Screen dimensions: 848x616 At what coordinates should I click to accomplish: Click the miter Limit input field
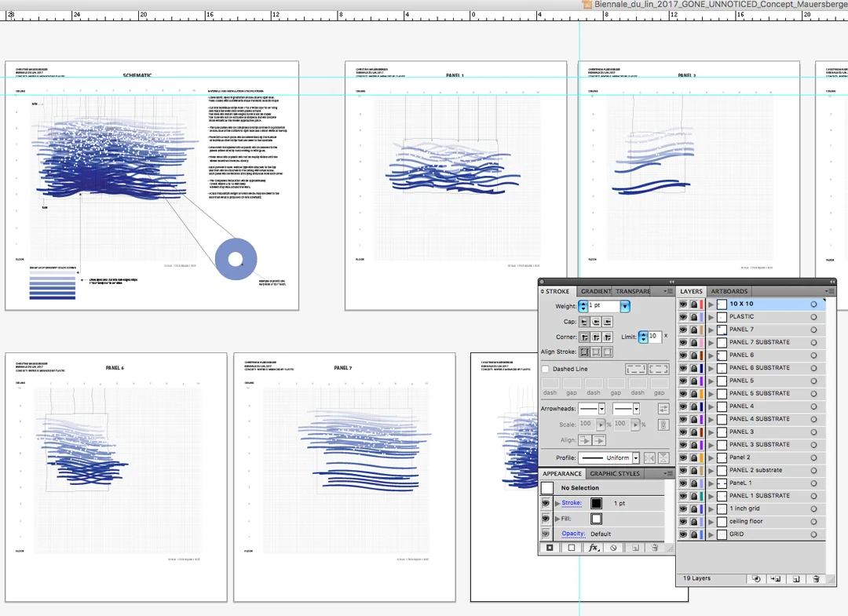point(654,337)
